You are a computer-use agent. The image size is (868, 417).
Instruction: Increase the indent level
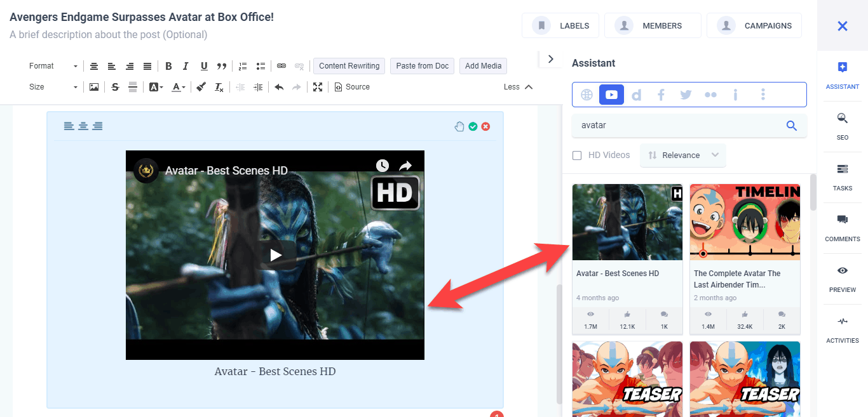258,87
